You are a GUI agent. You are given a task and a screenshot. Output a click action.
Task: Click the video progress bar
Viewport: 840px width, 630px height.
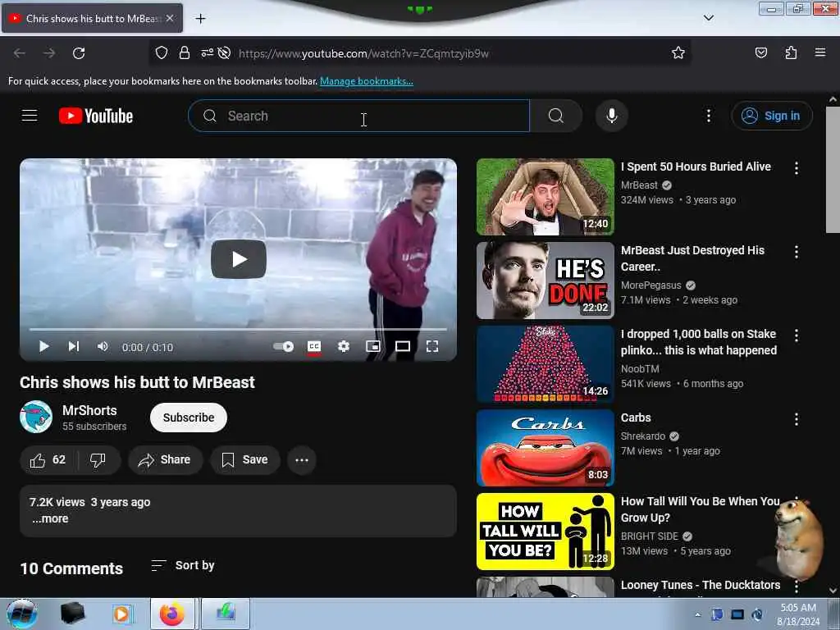238,329
